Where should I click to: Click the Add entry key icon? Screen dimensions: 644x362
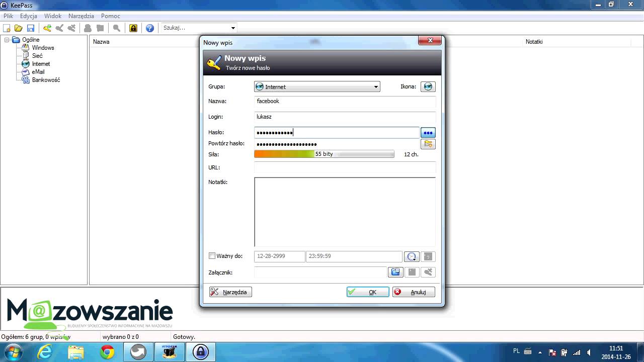[47, 28]
